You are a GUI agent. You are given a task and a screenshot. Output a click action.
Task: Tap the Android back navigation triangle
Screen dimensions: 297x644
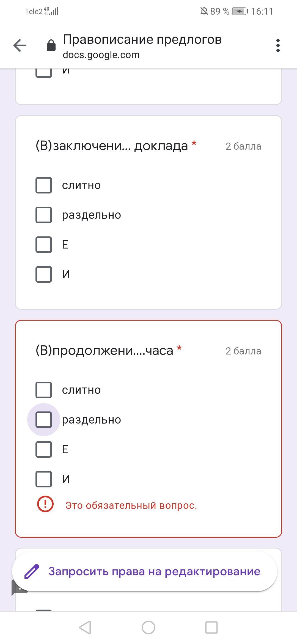pyautogui.click(x=85, y=627)
